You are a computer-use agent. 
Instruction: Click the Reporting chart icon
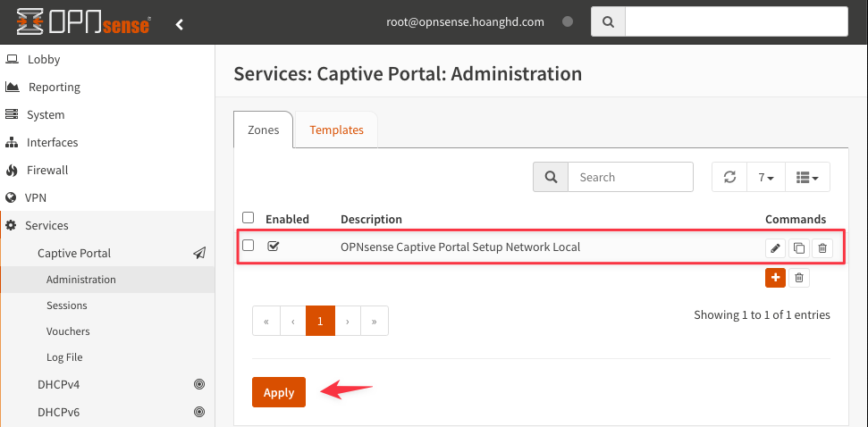tap(13, 87)
